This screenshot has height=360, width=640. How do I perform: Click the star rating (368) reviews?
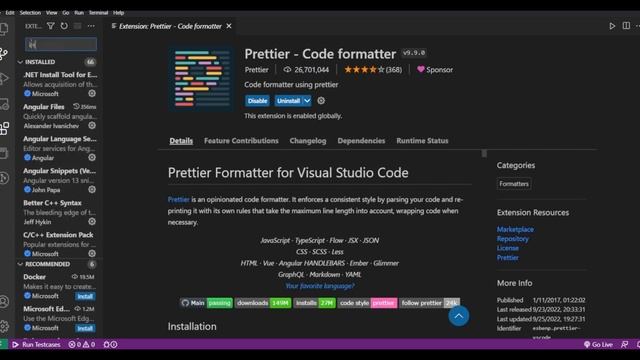(373, 70)
